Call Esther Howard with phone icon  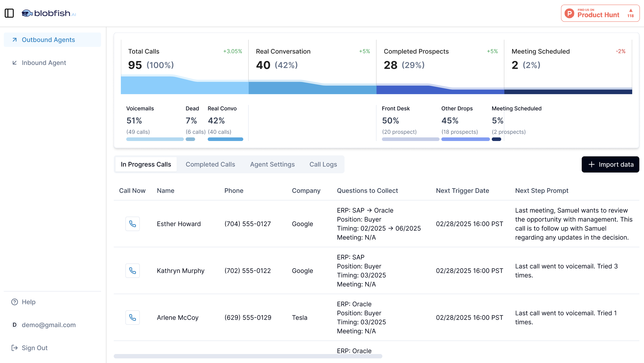click(x=132, y=224)
